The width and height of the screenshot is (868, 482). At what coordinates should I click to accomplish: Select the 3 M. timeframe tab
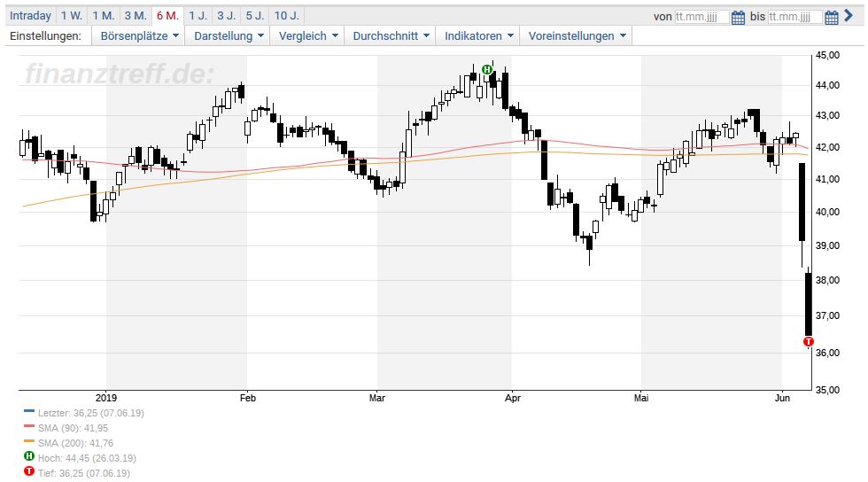tap(136, 16)
